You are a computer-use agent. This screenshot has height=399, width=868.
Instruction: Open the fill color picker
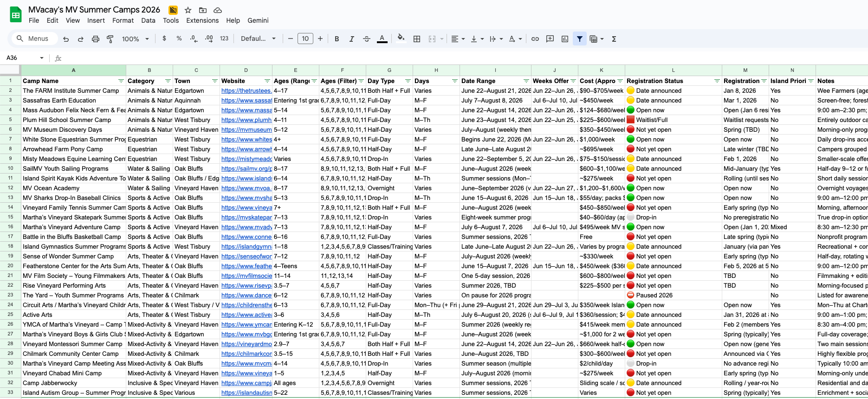tap(401, 39)
